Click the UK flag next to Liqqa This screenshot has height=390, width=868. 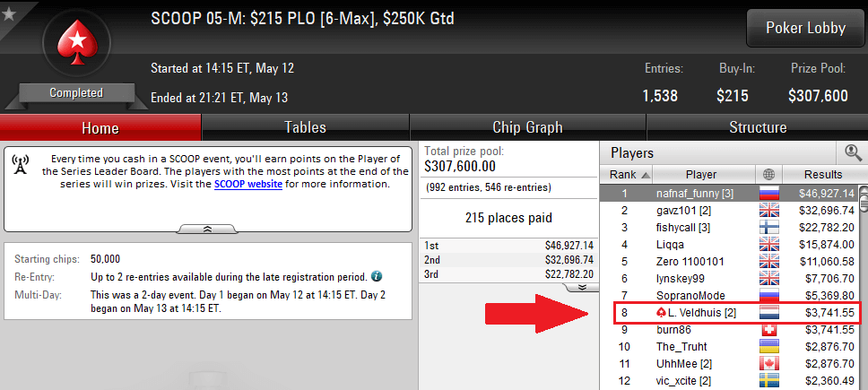click(x=769, y=244)
